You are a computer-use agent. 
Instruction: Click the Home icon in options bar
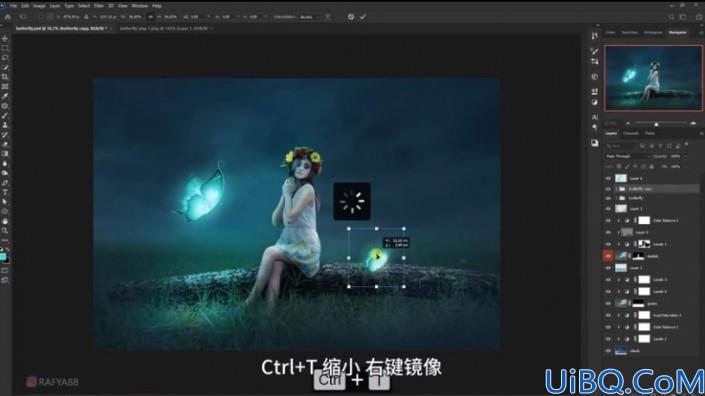[x=8, y=17]
